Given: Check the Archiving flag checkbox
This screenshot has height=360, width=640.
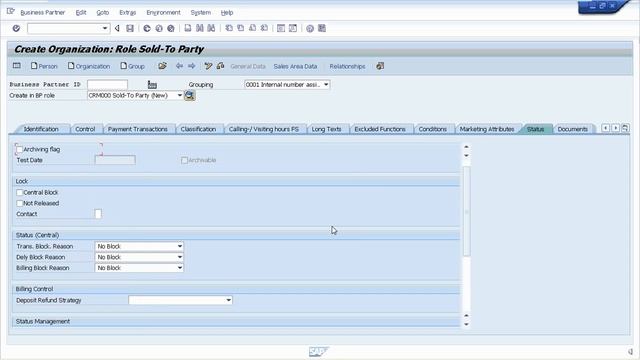Looking at the screenshot, I should pyautogui.click(x=19, y=149).
